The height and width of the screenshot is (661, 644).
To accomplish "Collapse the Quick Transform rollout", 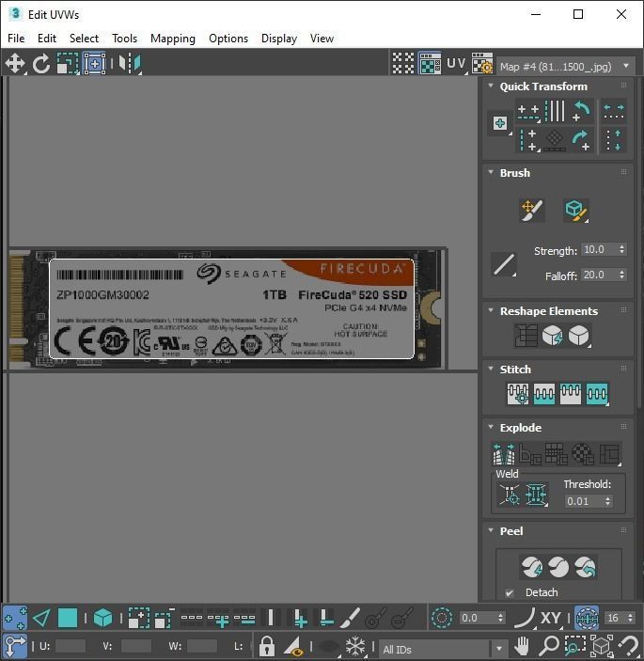I will pos(491,86).
